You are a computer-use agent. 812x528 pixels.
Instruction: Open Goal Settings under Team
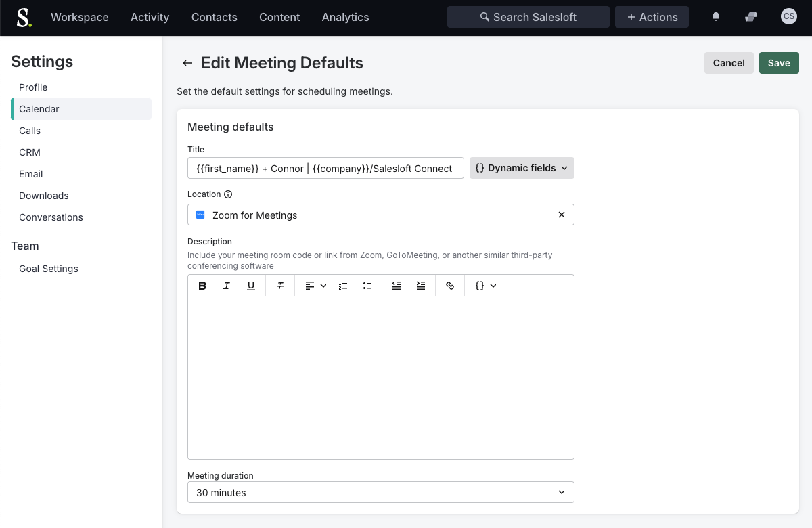point(81,269)
